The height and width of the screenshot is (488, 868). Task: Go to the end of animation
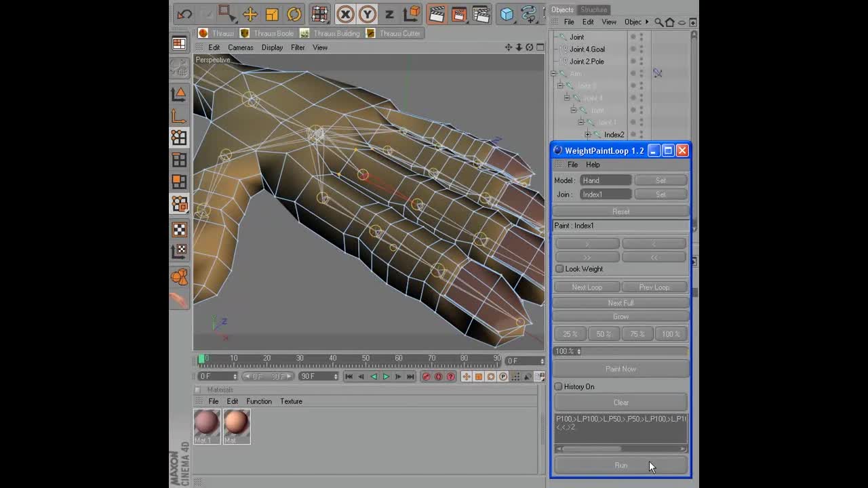(x=410, y=377)
